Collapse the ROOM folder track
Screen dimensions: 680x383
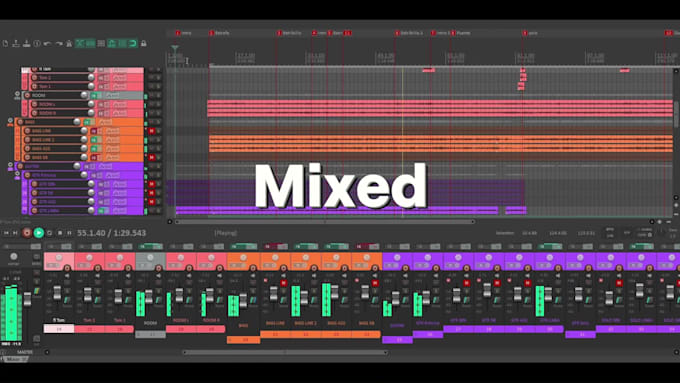(x=17, y=94)
